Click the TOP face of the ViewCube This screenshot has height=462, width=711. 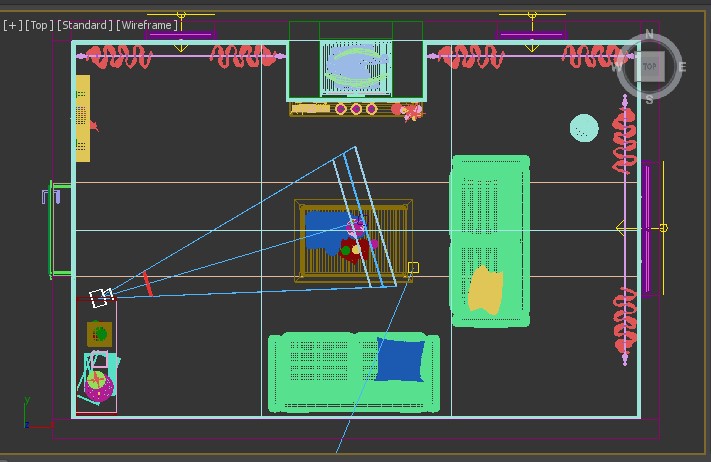[x=650, y=67]
